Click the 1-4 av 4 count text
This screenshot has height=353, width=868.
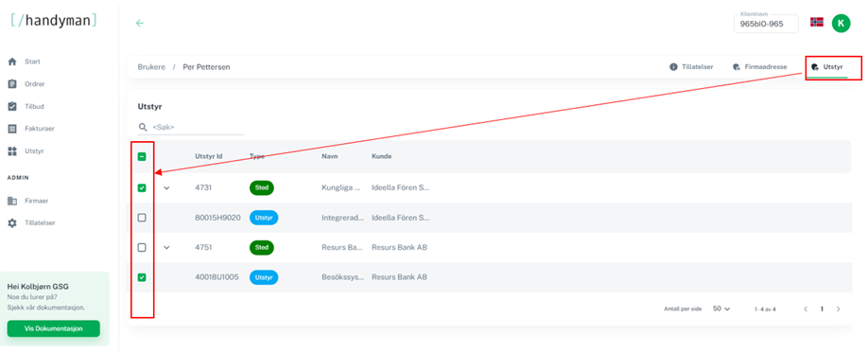[x=765, y=309]
